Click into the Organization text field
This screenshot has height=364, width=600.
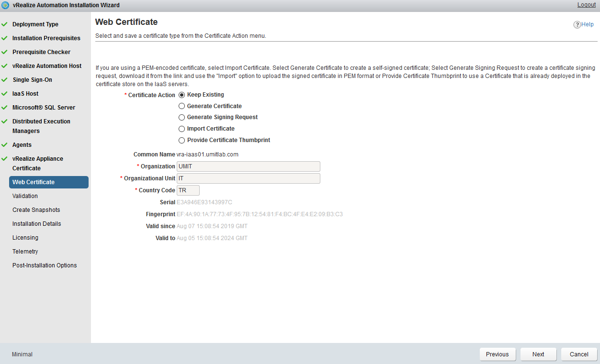coord(248,166)
